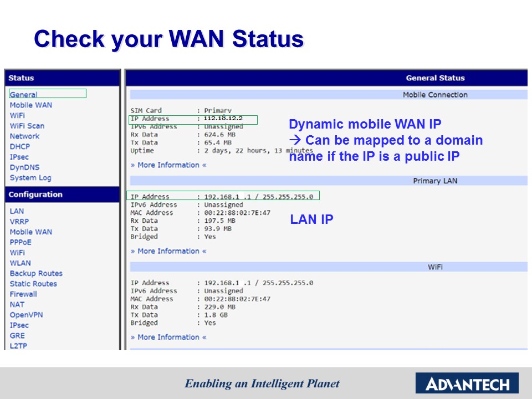Click More Information under Mobile Connection
Image resolution: width=532 pixels, height=399 pixels.
tap(168, 165)
